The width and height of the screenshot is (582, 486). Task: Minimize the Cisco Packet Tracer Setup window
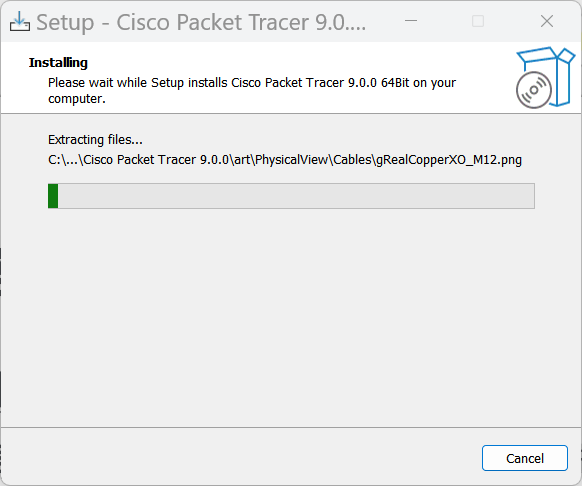click(x=411, y=21)
